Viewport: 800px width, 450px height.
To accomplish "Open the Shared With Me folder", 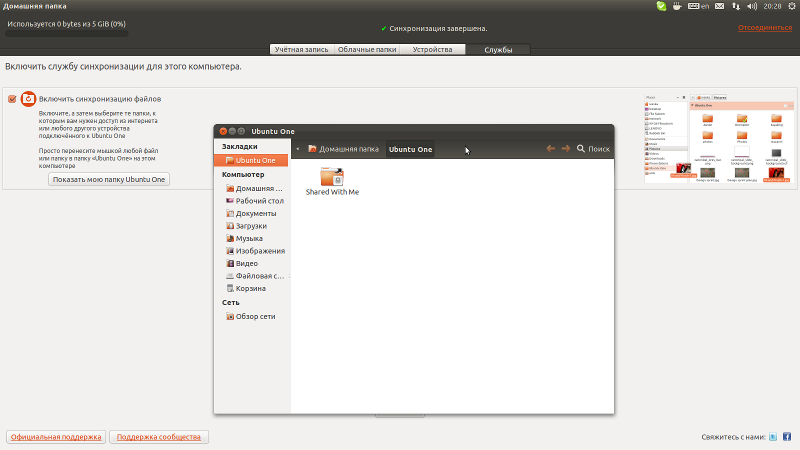I will point(332,181).
